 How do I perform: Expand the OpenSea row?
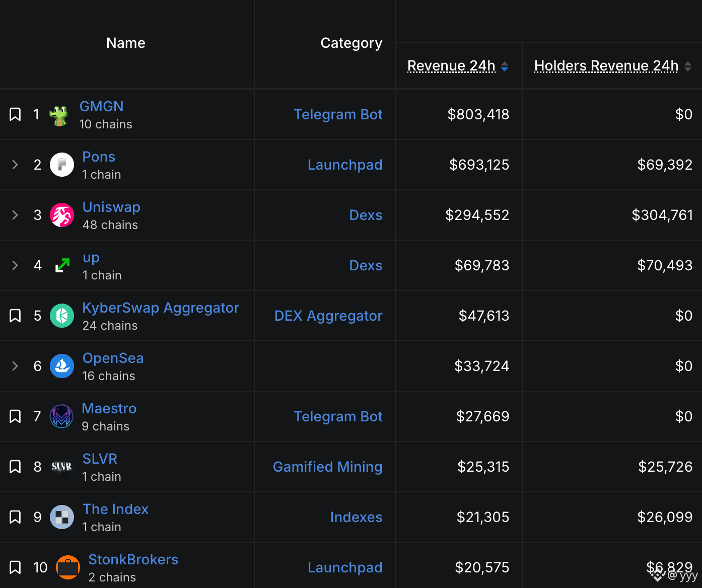tap(15, 366)
